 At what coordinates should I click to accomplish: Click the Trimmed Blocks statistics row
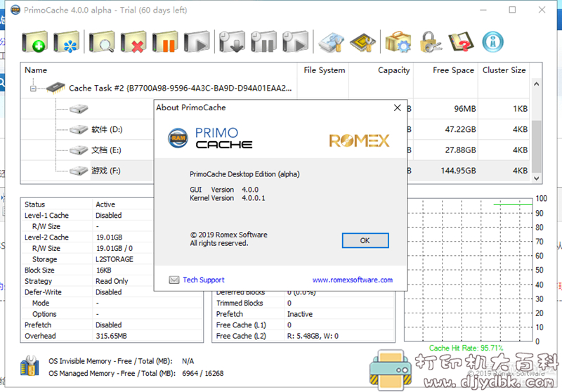pyautogui.click(x=303, y=303)
